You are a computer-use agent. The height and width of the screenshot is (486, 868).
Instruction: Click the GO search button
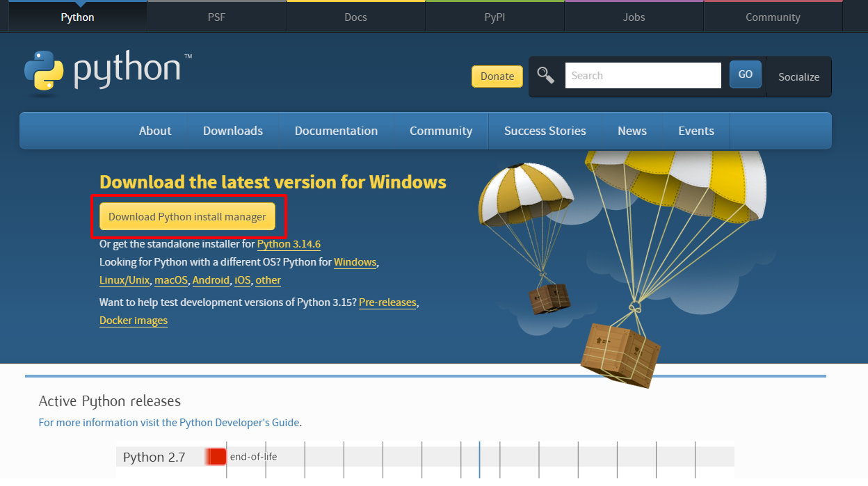746,75
